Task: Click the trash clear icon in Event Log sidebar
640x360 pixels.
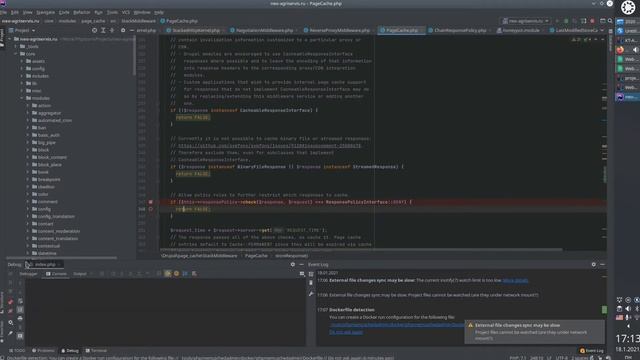Action: [x=311, y=283]
